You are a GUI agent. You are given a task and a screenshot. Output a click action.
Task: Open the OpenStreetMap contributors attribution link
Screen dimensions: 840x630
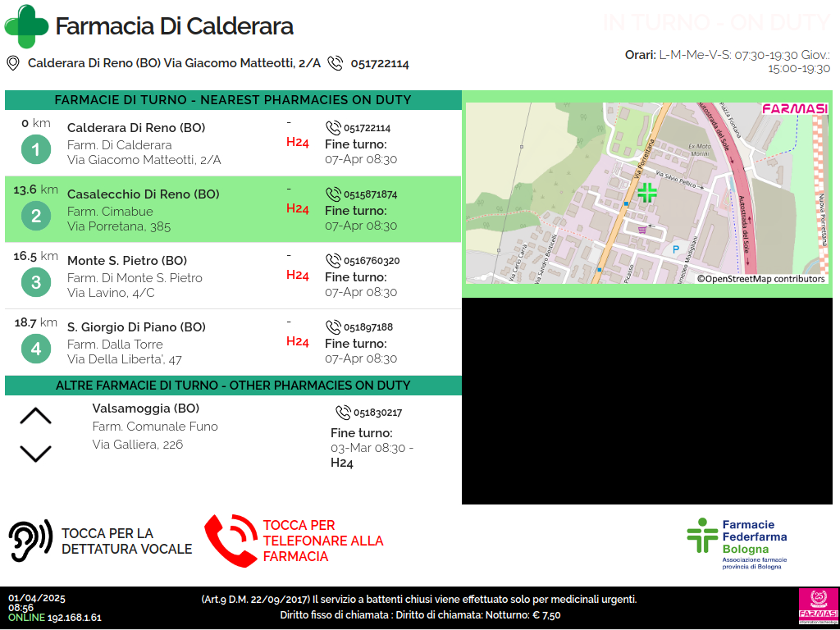pyautogui.click(x=760, y=279)
